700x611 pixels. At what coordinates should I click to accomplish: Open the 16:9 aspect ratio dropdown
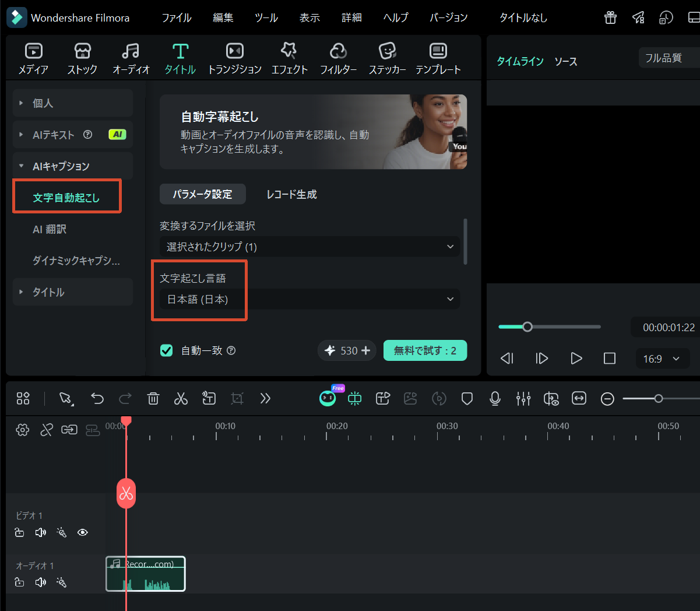[x=663, y=359]
